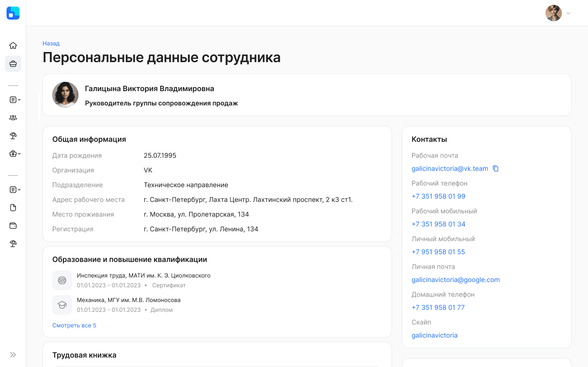This screenshot has width=588, height=367.
Task: Click the Назад link
Action: pyautogui.click(x=51, y=43)
